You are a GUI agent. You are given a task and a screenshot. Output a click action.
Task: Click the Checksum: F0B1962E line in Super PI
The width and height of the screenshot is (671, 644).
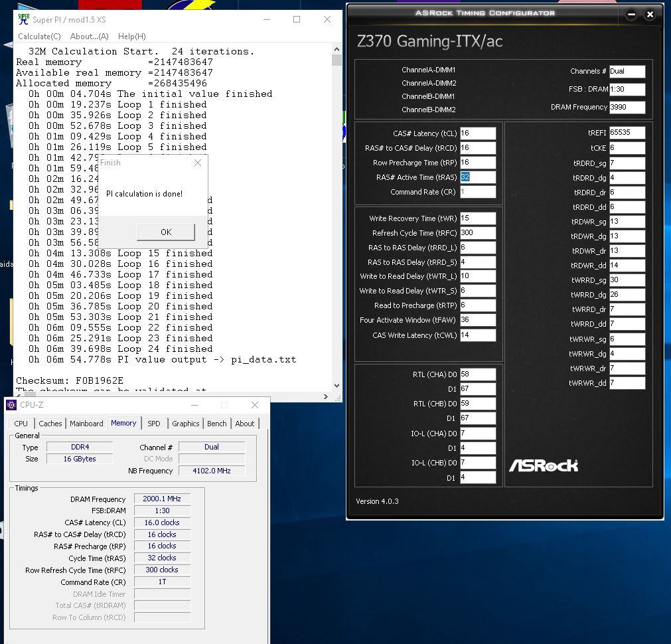click(69, 380)
